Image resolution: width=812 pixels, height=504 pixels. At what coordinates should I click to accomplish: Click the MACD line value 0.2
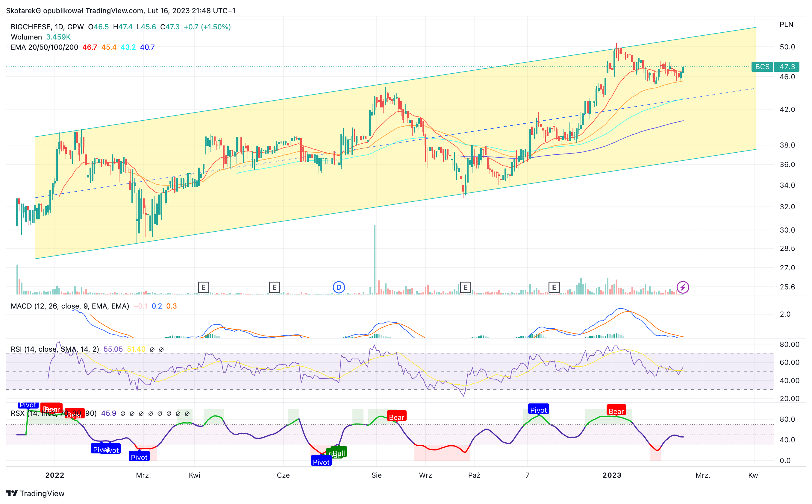pyautogui.click(x=157, y=306)
